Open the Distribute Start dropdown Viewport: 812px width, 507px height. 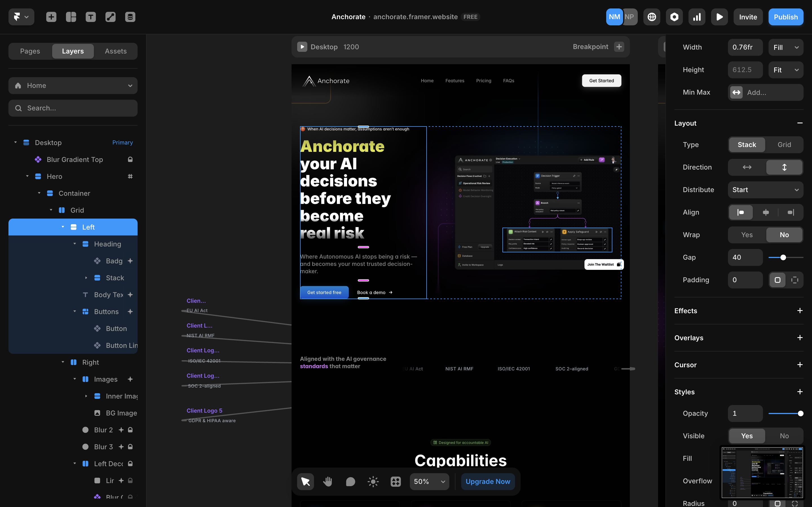coord(765,190)
